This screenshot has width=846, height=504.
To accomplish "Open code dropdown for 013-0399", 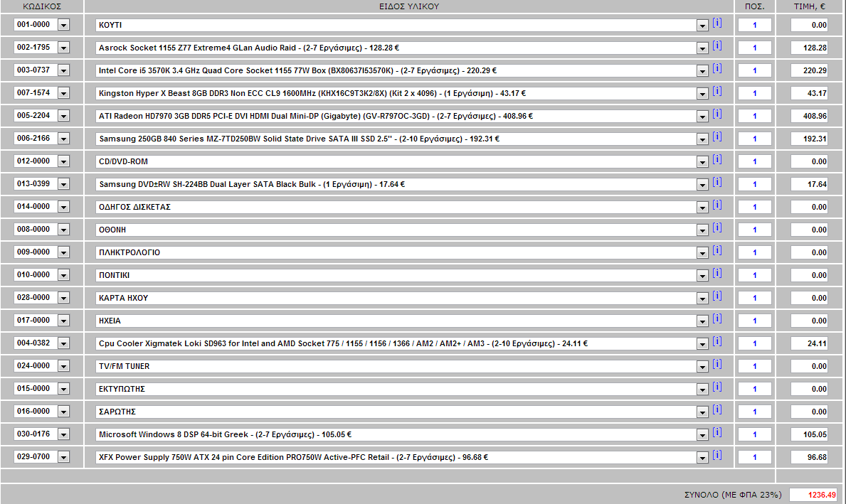I will (x=63, y=184).
